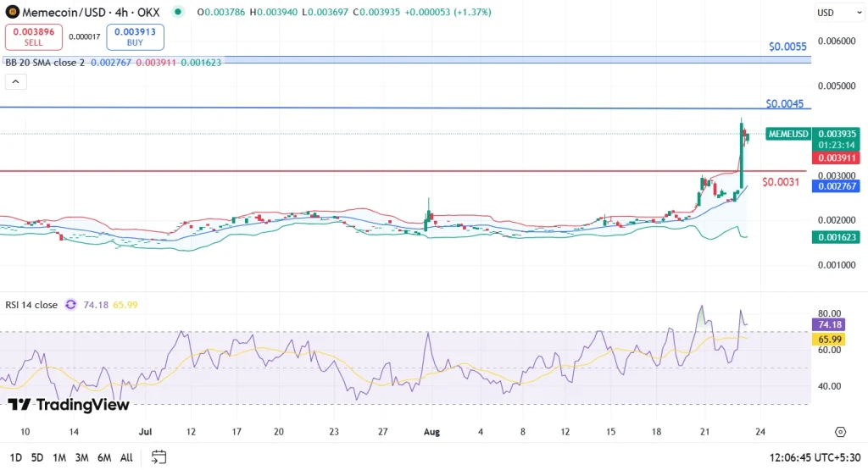Click the green market status dot
868x470 pixels.
176,13
